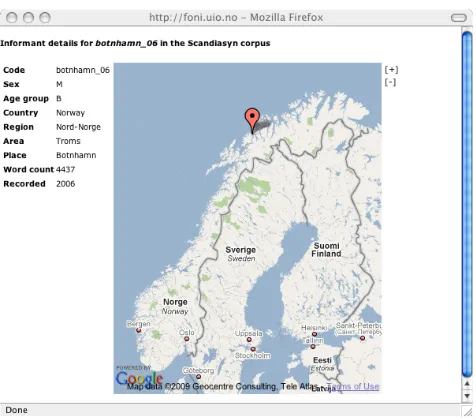Click the Sverige Sweden map label
Screen dimensions: 476x420
tap(241, 254)
